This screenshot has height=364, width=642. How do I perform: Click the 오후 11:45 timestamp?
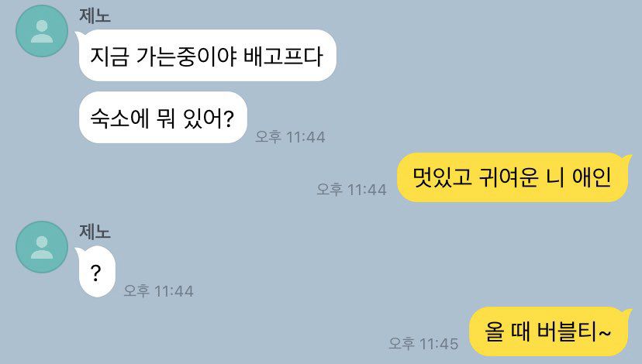(424, 344)
